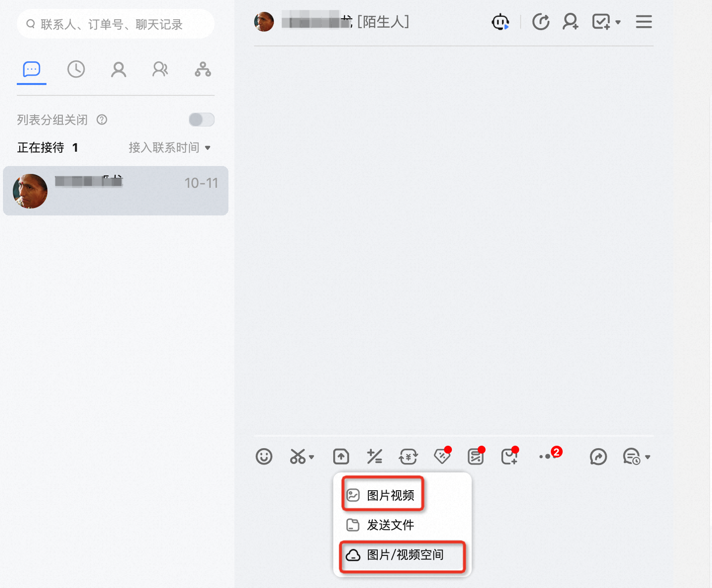Click the product recommend icon with red dot
712x588 pixels.
[x=509, y=456]
